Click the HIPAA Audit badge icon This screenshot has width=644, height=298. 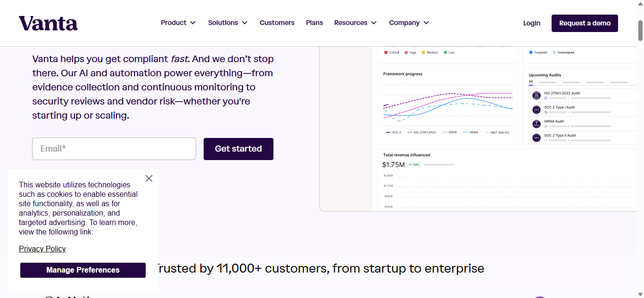click(x=536, y=124)
